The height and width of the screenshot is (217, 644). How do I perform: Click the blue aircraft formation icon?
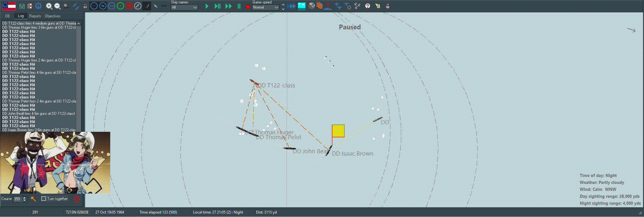[338, 6]
